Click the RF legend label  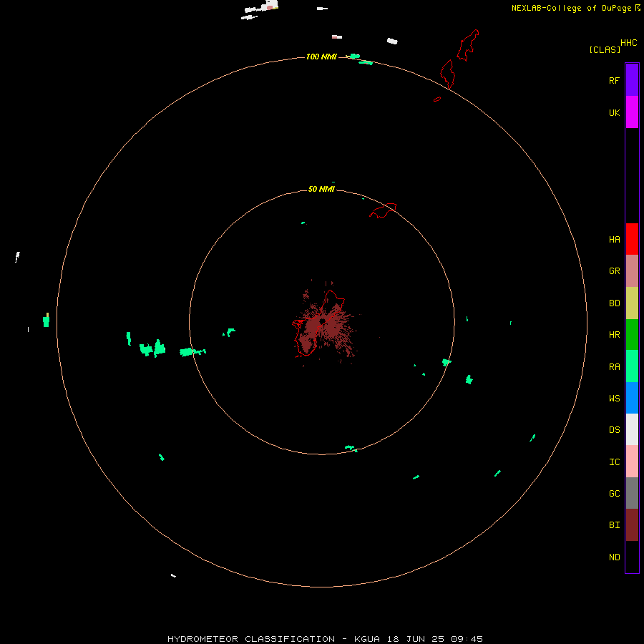click(614, 80)
